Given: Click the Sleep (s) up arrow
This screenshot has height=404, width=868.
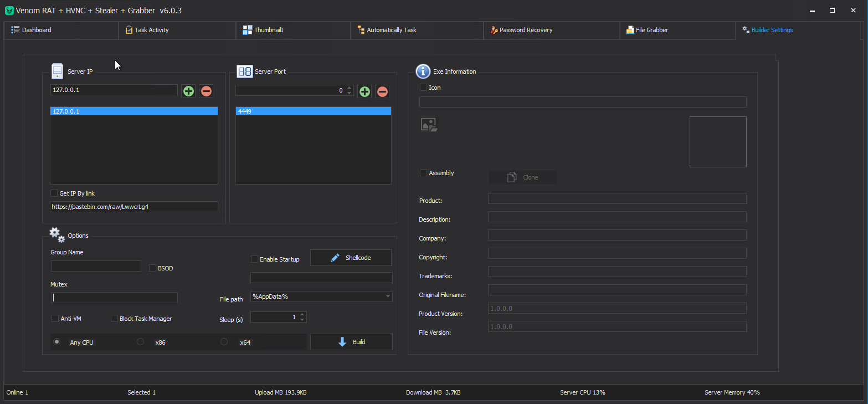Looking at the screenshot, I should coord(302,315).
